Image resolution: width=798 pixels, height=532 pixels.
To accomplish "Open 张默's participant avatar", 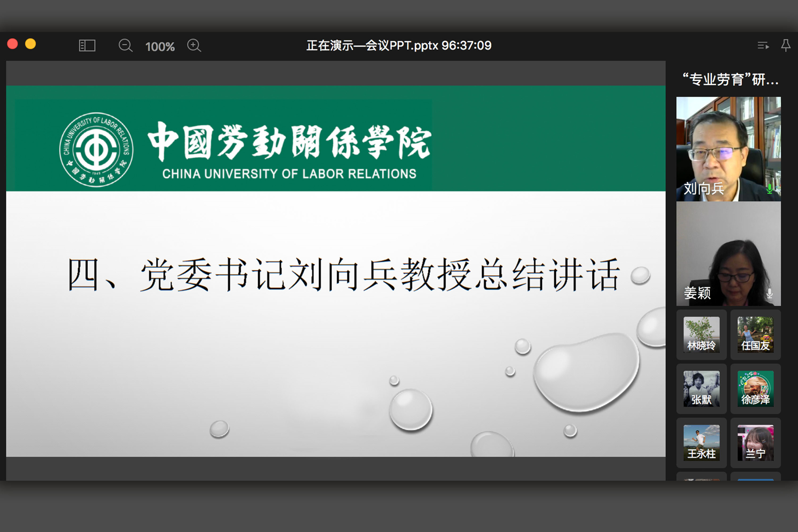I will [701, 388].
